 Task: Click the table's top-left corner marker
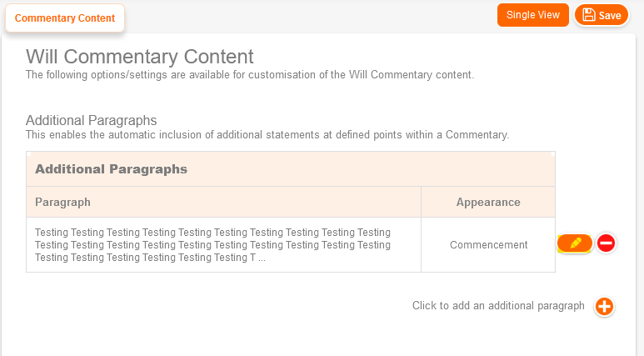pos(28,153)
